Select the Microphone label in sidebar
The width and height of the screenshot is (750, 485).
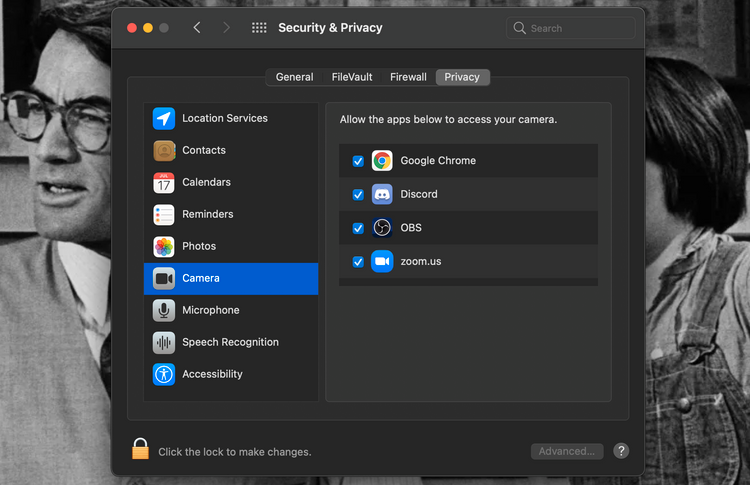pyautogui.click(x=210, y=310)
